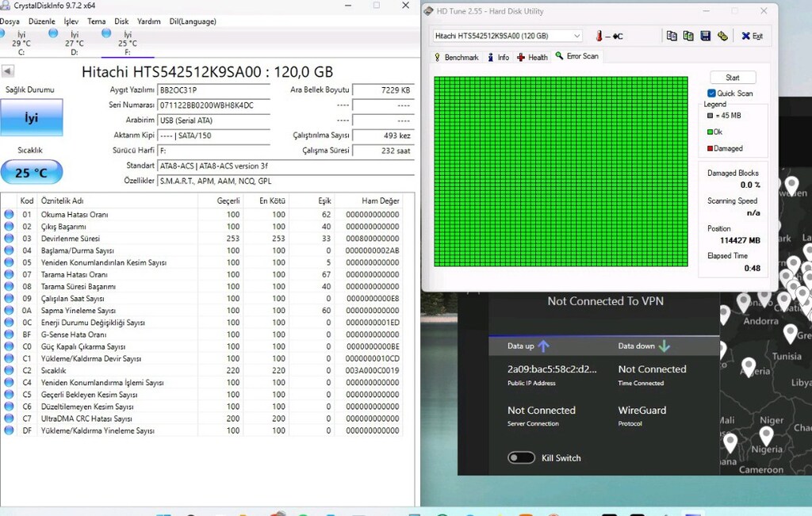Select the Çıkış Başarımı status icon

point(9,226)
